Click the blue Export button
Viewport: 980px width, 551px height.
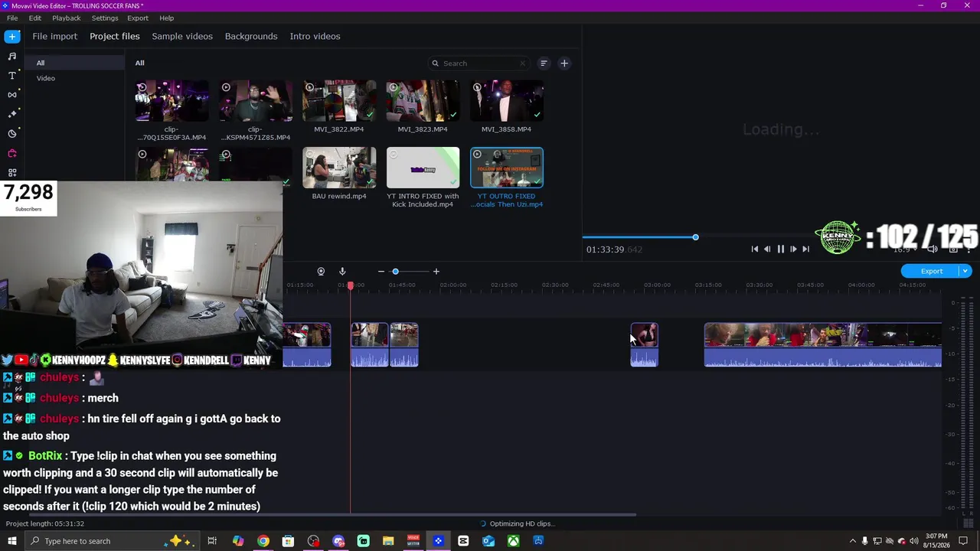coord(931,271)
